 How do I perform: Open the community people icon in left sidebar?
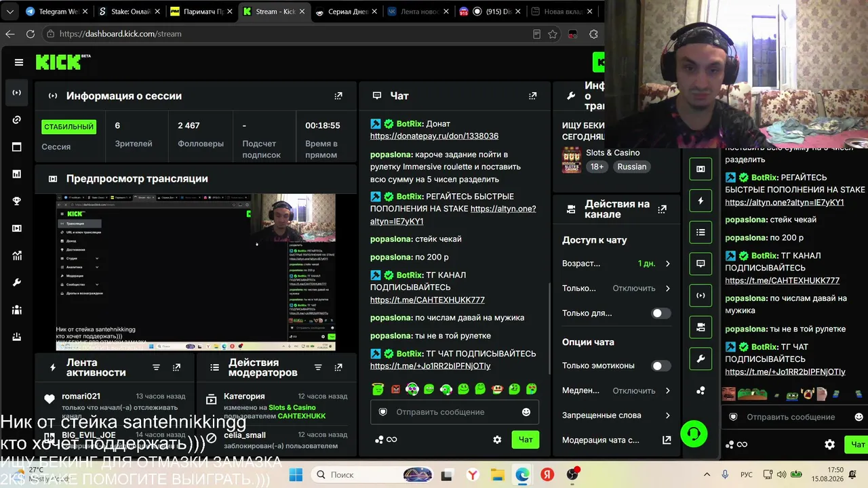point(17,310)
